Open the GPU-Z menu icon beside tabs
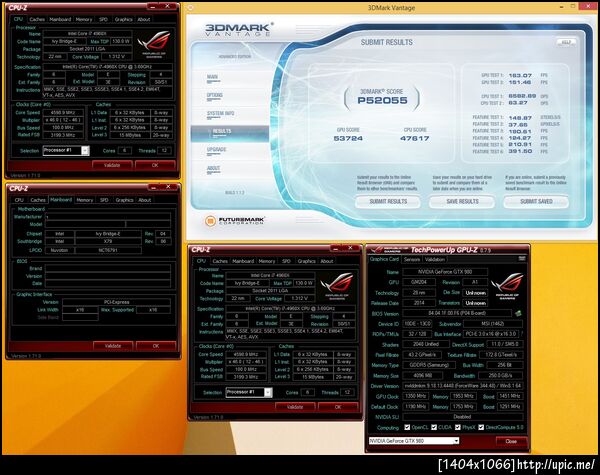 [521, 259]
